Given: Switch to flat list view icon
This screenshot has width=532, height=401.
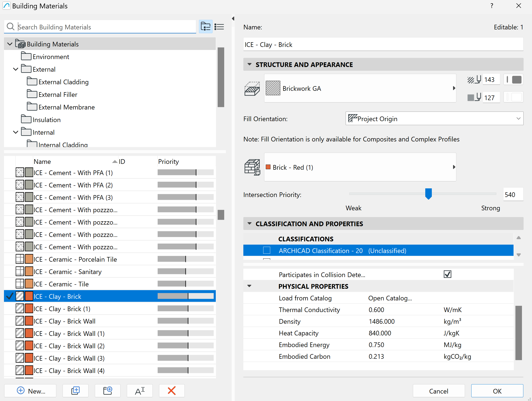Looking at the screenshot, I should point(219,27).
